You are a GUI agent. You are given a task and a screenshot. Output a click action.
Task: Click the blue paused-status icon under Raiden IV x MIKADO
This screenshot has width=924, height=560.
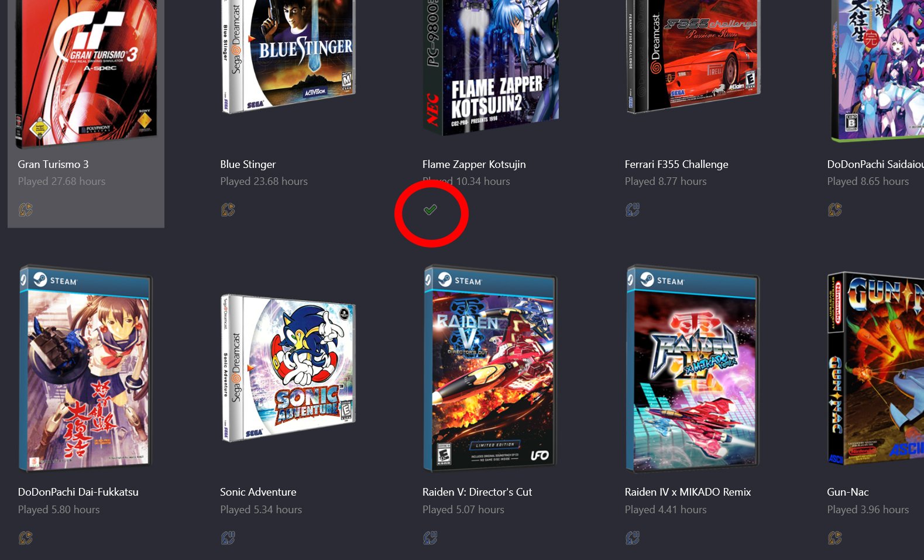click(633, 538)
